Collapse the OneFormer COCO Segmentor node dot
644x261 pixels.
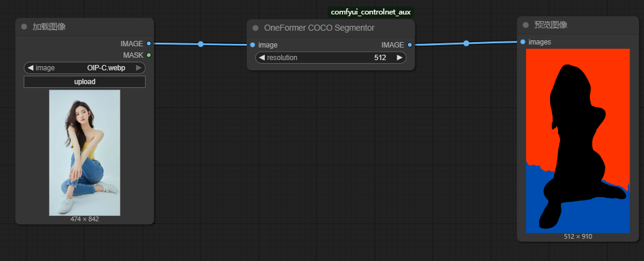256,28
